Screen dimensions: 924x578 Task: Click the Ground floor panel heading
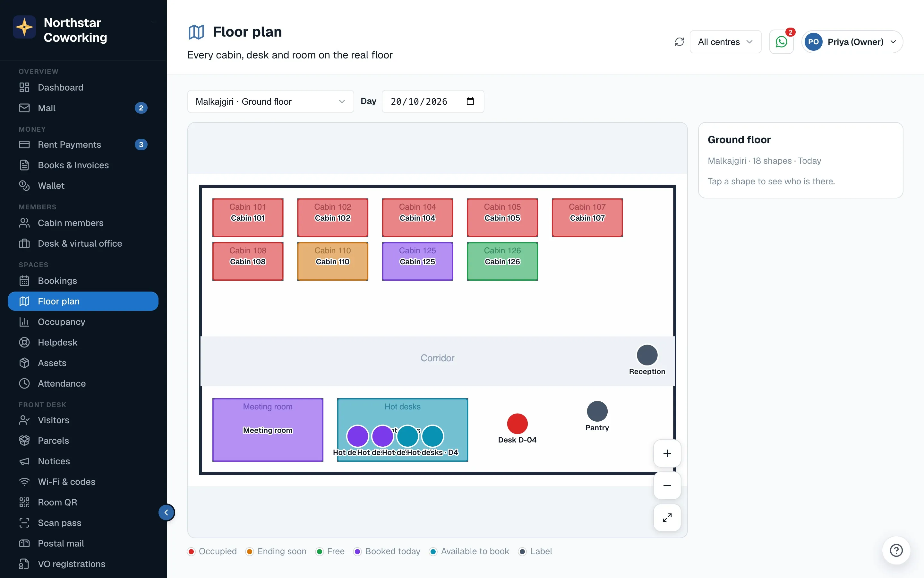[739, 140]
